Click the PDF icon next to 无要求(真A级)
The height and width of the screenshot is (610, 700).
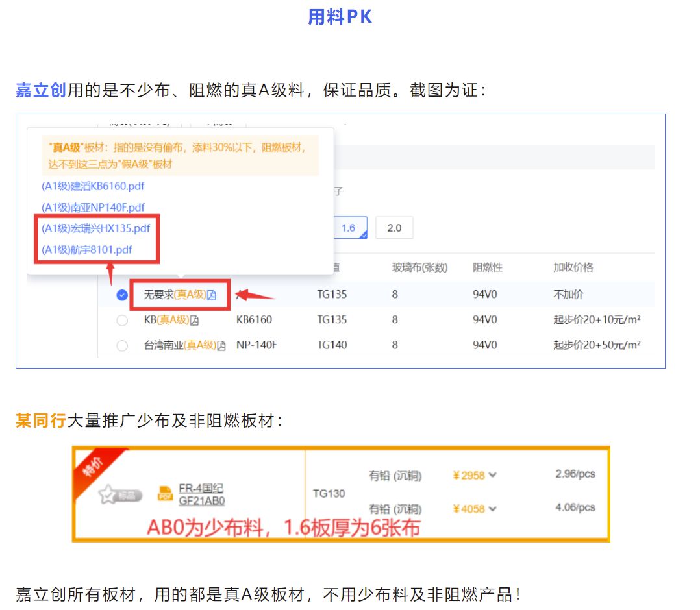point(212,295)
